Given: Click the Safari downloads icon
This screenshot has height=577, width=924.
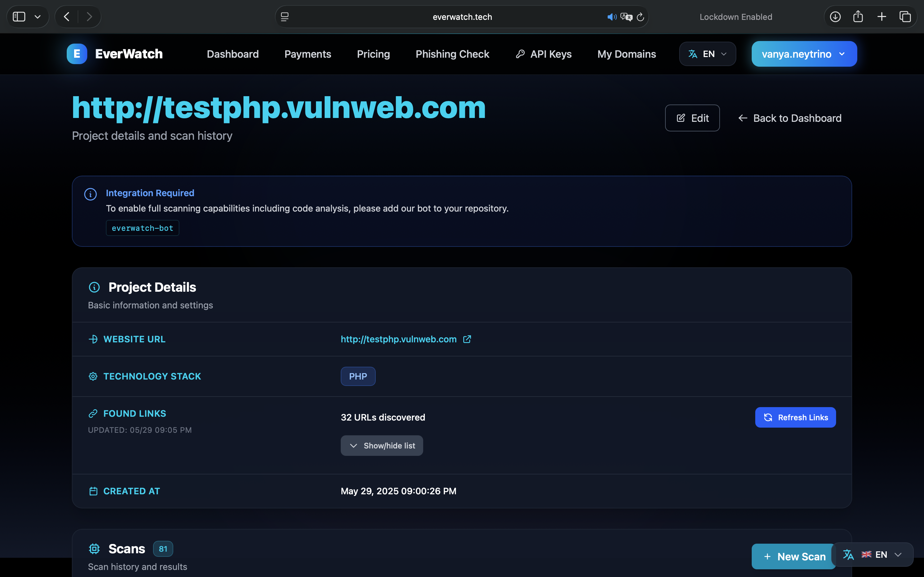Looking at the screenshot, I should [835, 17].
